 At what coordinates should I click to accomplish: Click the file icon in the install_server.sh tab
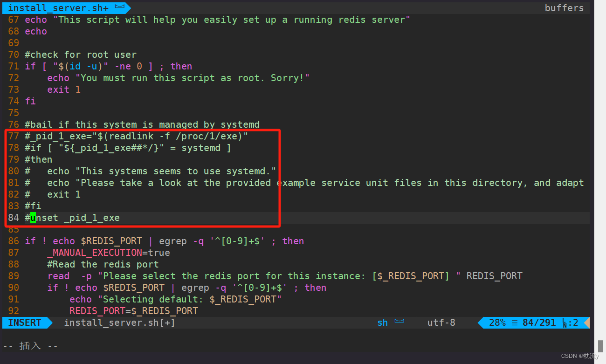coord(120,7)
